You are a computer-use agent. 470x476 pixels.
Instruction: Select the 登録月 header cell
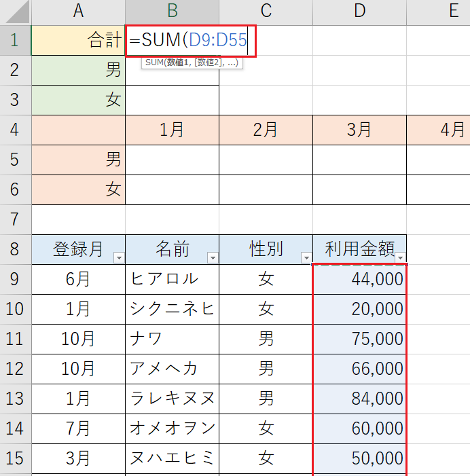click(78, 249)
